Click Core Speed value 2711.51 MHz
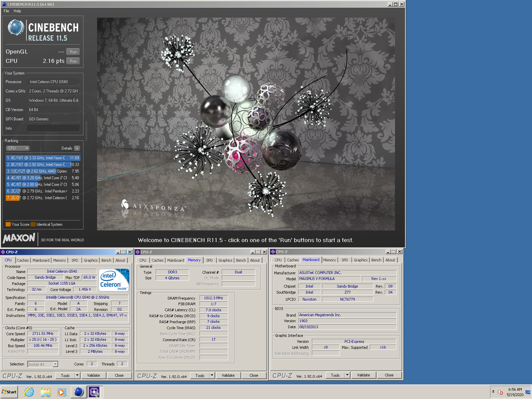 [x=43, y=333]
